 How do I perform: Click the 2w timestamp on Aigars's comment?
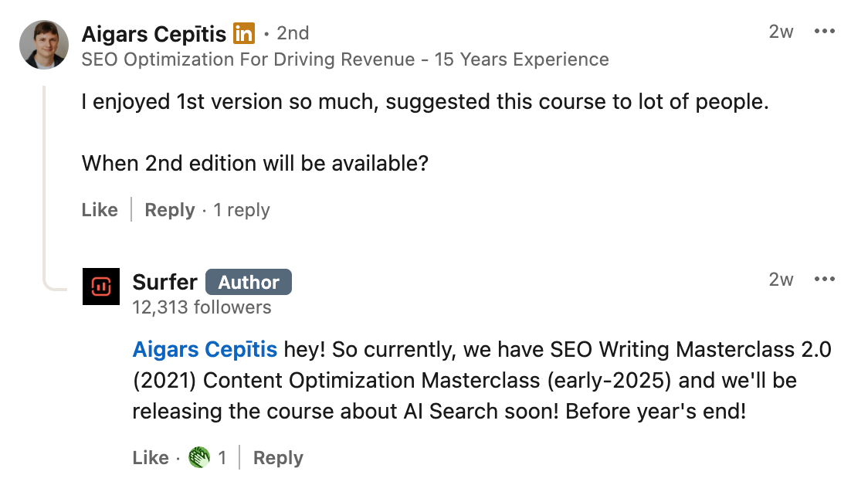click(x=781, y=32)
